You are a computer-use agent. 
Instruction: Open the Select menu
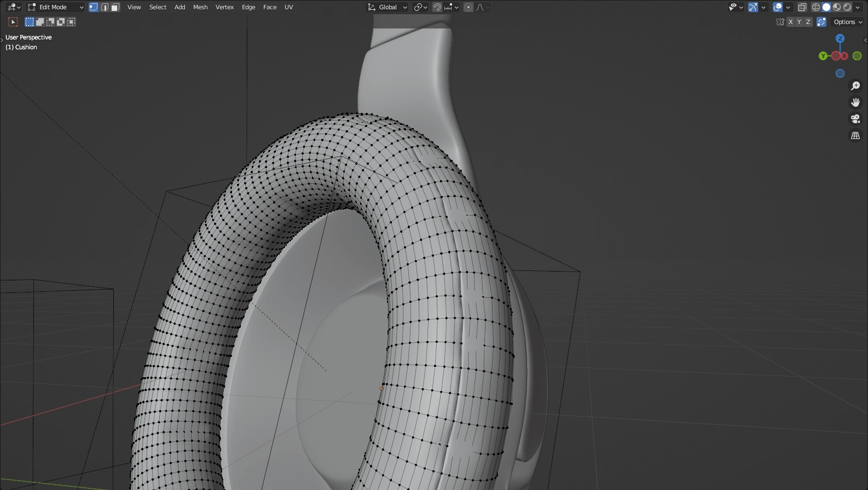(158, 7)
